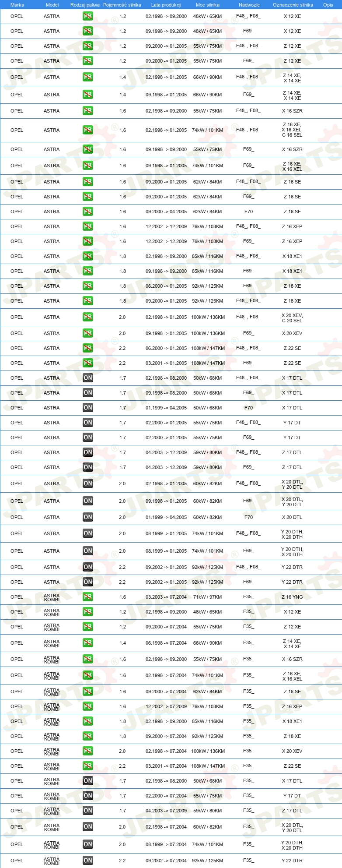342x868 pixels.
Task: Select ON icon in F48_ Y 20 DTH, X 20 DTH row
Action: (x=88, y=533)
